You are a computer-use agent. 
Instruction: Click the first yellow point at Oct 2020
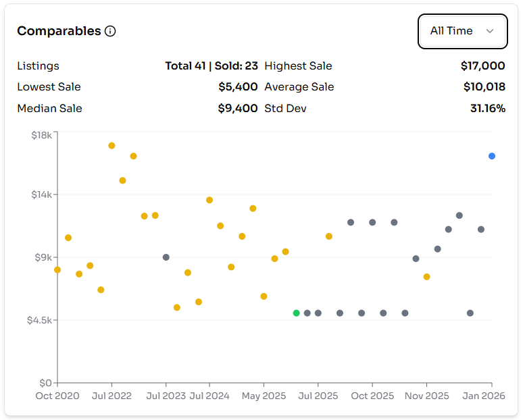click(57, 269)
